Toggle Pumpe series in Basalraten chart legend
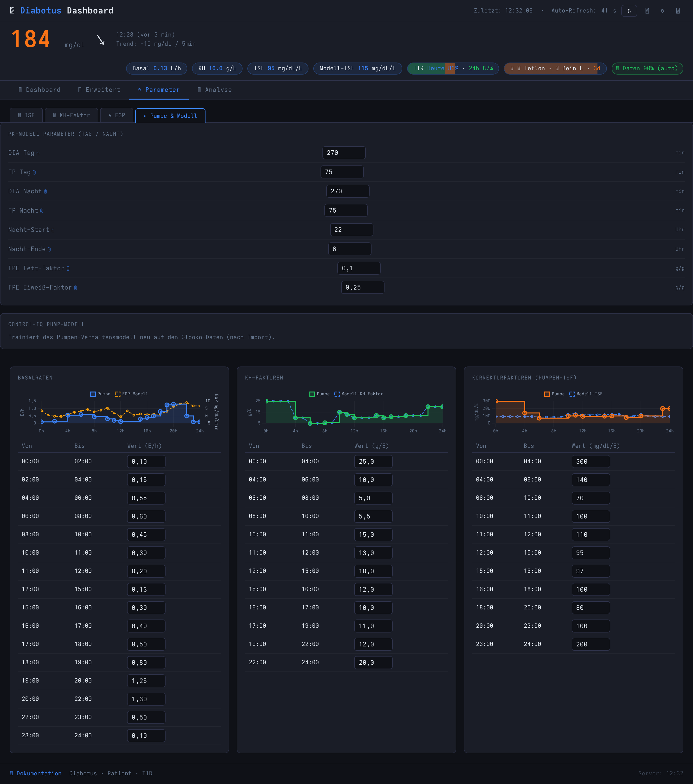Screen dimensions: 693x784 [x=100, y=394]
